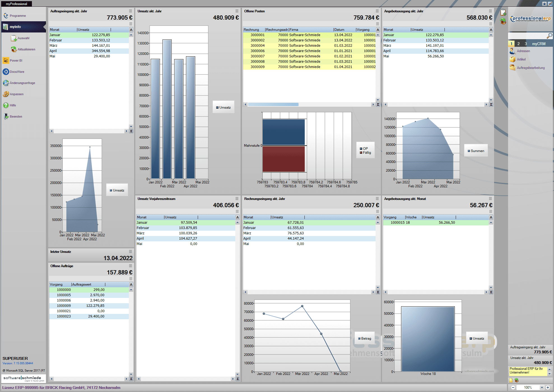Switch to side panel tab 2
Screen dimensions: 554x392
pos(519,44)
